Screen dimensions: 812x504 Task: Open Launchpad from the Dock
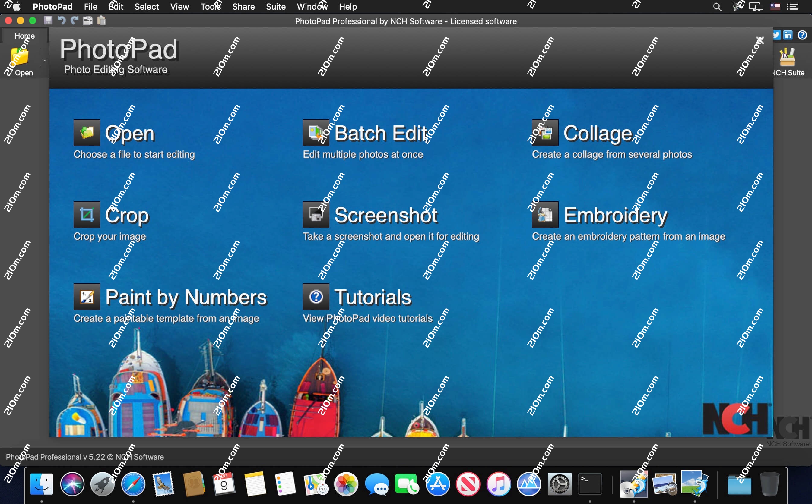[102, 484]
